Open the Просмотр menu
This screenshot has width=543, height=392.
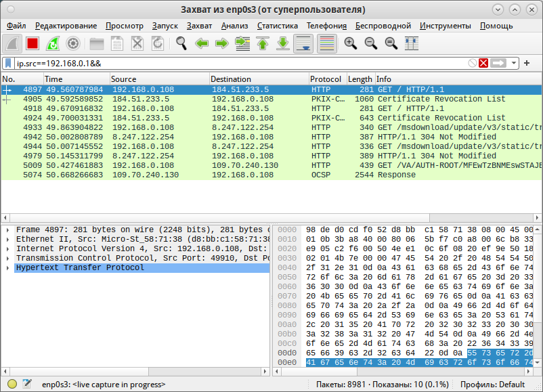[125, 26]
